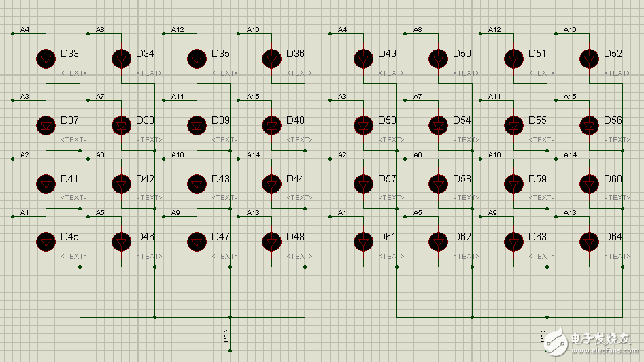Viewport: 644px width, 362px height.
Task: Click the P1.2 terminal label
Action: 226,334
